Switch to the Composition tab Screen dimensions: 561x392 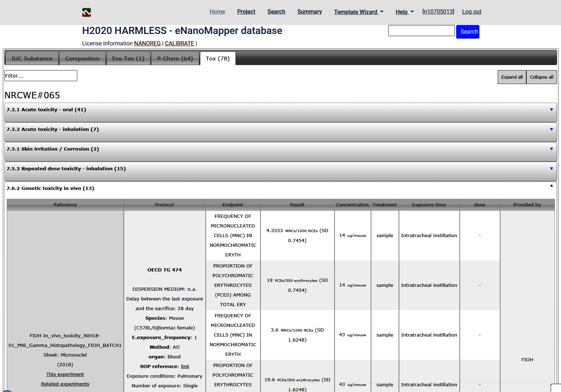(x=82, y=58)
